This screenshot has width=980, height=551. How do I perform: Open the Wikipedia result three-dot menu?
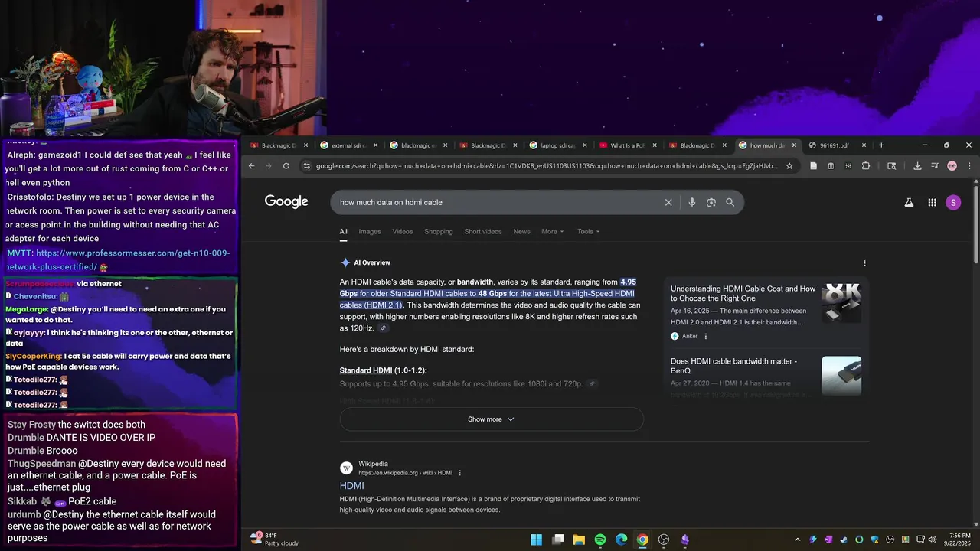tap(459, 473)
